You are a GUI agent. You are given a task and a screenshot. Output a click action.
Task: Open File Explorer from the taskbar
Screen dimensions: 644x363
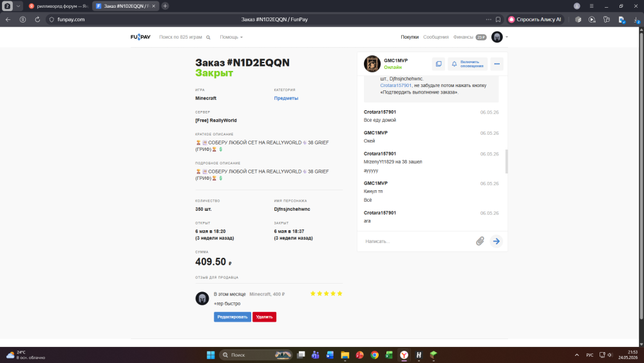(345, 355)
